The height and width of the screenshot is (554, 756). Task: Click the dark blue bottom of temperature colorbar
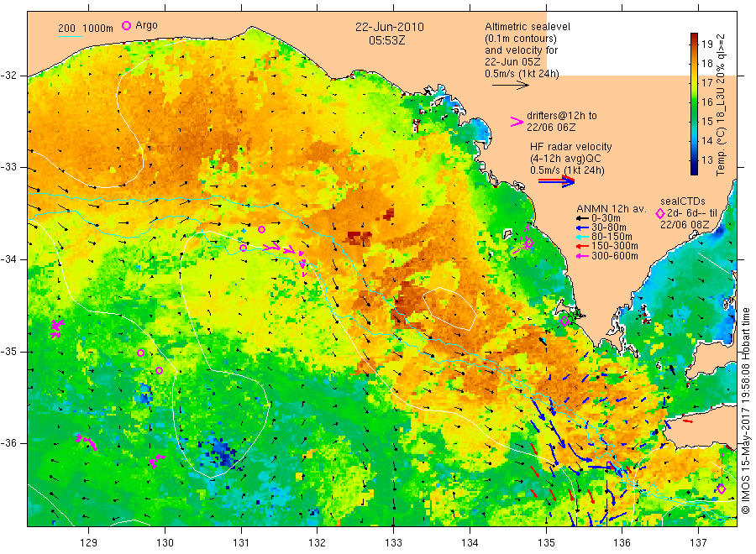point(694,170)
